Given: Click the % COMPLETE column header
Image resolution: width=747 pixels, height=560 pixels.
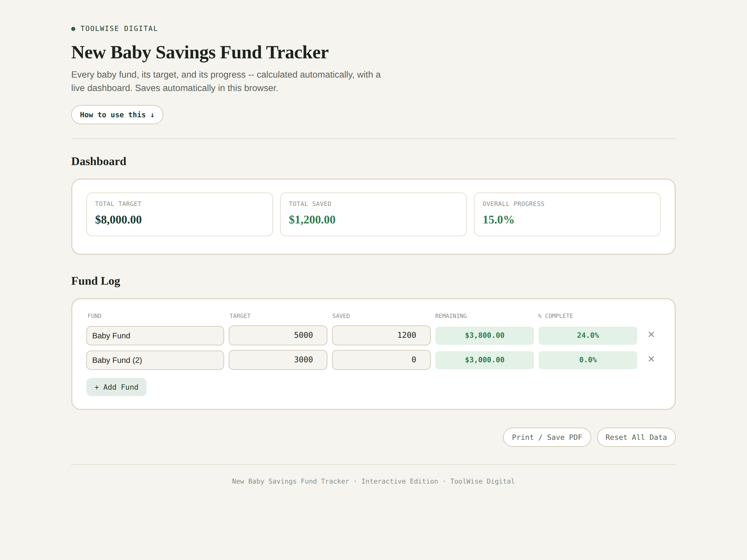Looking at the screenshot, I should (x=555, y=316).
